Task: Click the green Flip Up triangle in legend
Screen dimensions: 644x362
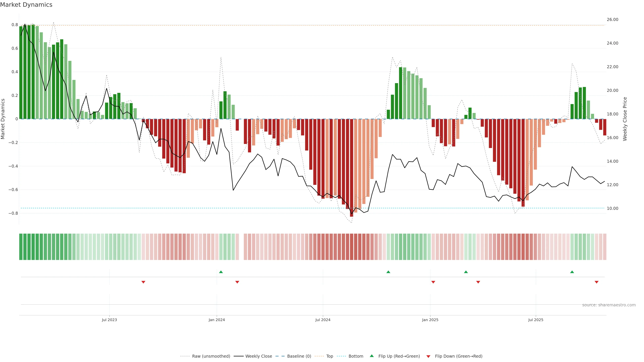Action: click(x=372, y=356)
